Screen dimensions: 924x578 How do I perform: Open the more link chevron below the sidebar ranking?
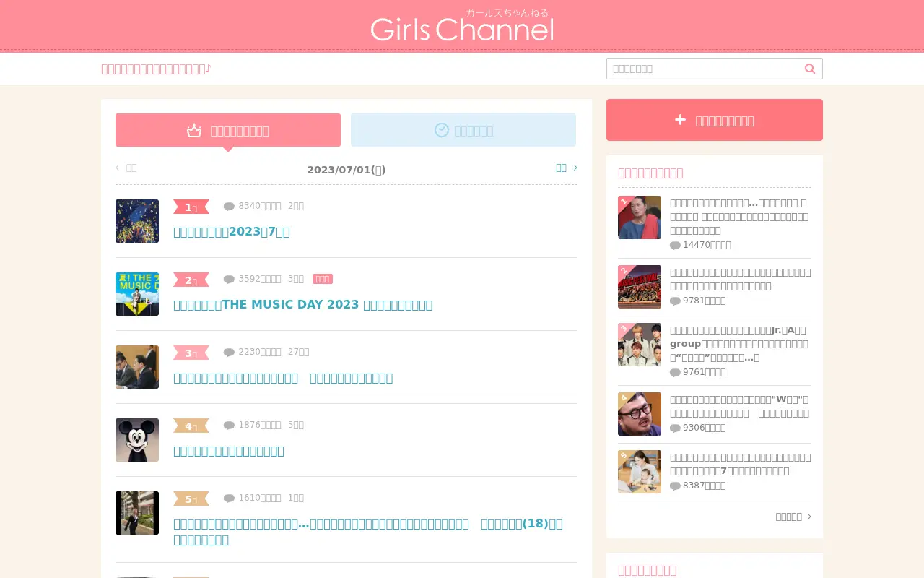(x=809, y=517)
